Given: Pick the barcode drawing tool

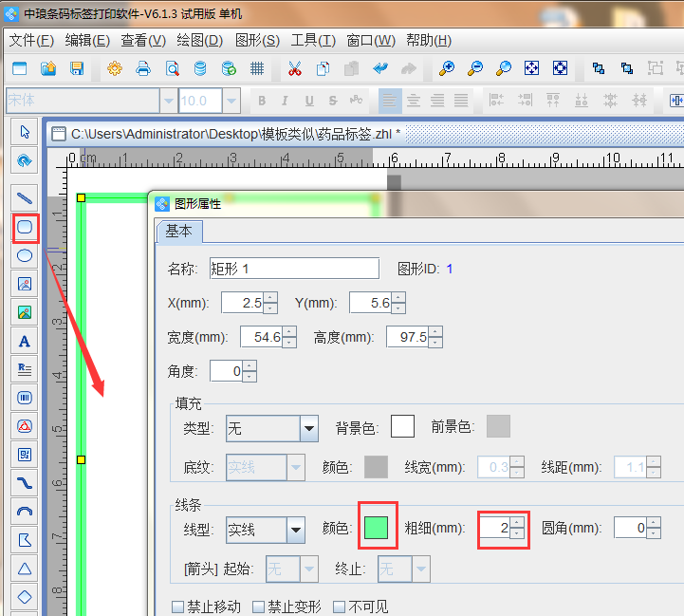Looking at the screenshot, I should coord(25,398).
